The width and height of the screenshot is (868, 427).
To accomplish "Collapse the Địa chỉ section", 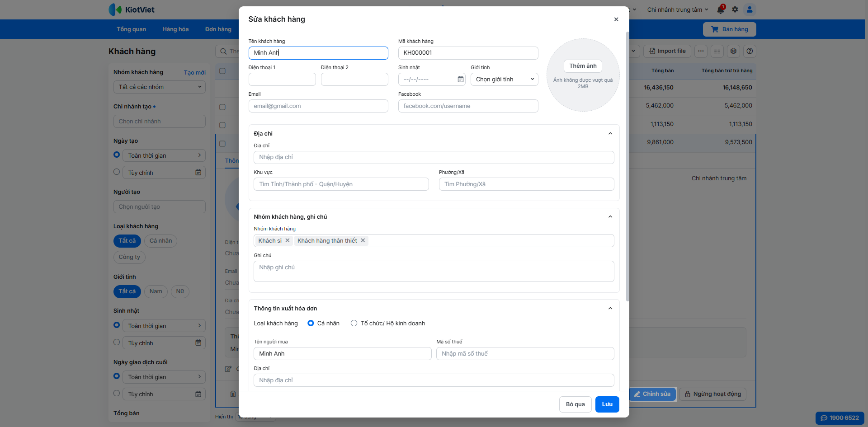I will click(610, 134).
